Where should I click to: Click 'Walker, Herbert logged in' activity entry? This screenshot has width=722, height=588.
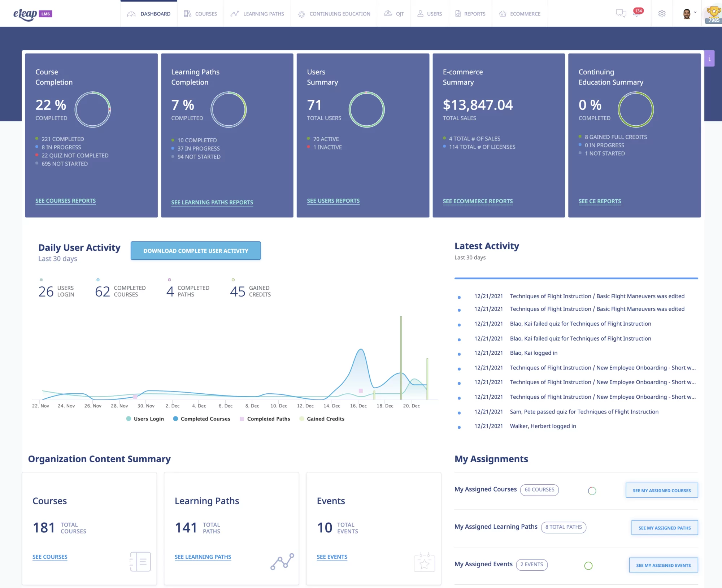[x=543, y=426]
